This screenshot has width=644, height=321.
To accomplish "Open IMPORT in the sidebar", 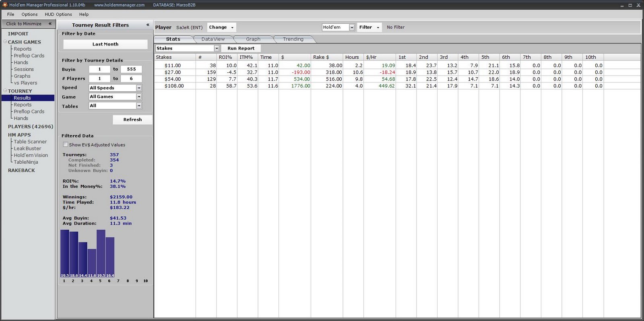I will [18, 34].
